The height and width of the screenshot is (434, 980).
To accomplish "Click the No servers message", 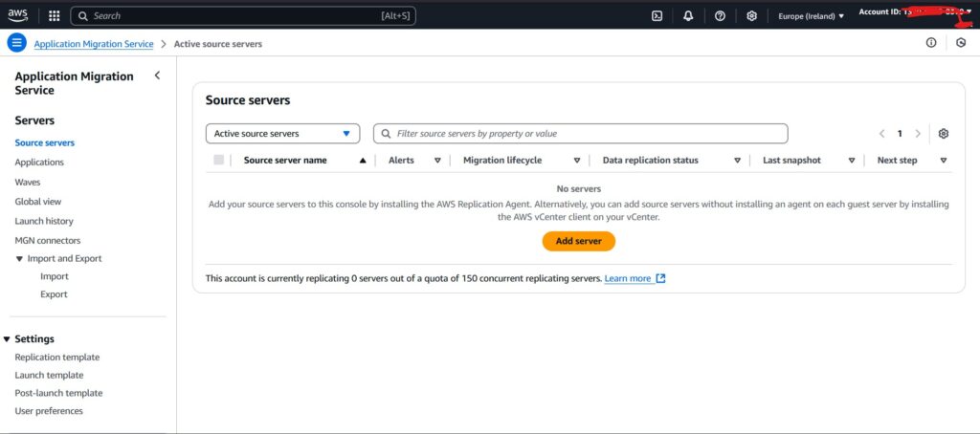I will [579, 188].
